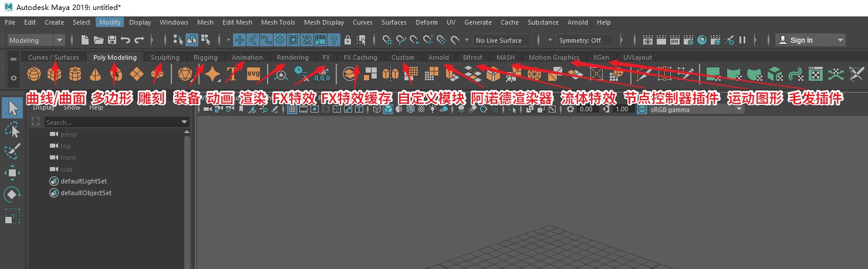Open the shelf tab selector menu icon
This screenshot has width=868, height=269.
click(x=13, y=59)
